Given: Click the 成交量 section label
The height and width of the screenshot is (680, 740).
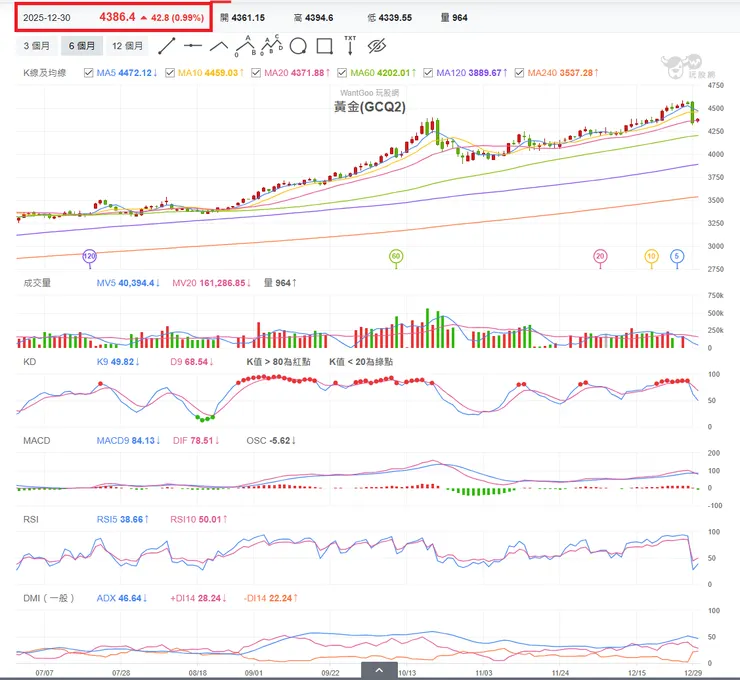Looking at the screenshot, I should [x=37, y=283].
